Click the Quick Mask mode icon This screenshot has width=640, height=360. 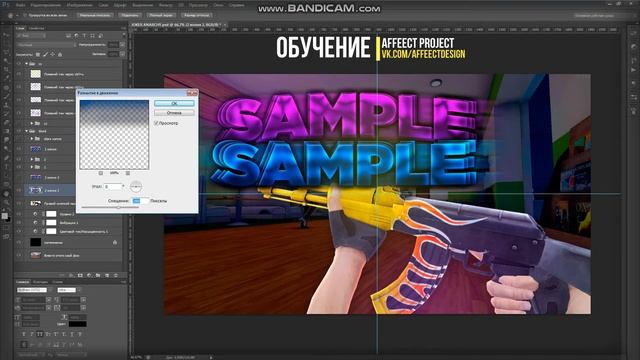pyautogui.click(x=6, y=228)
